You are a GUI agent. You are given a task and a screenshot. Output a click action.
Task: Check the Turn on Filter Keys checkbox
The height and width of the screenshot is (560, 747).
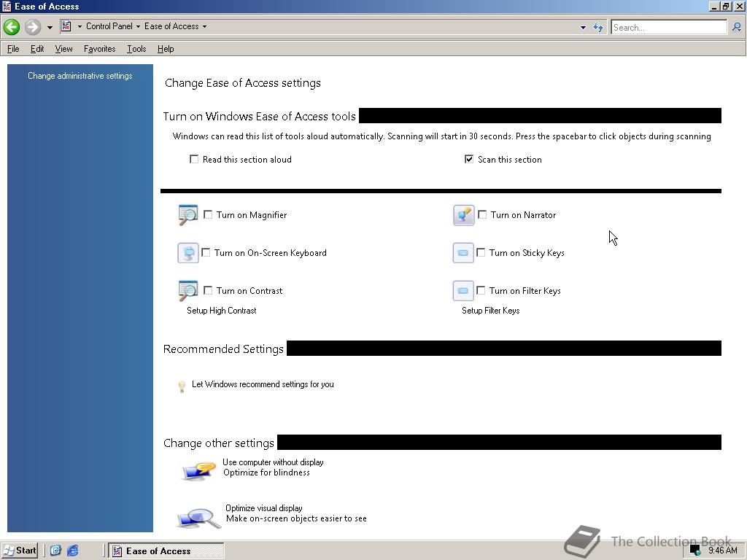[x=481, y=290]
